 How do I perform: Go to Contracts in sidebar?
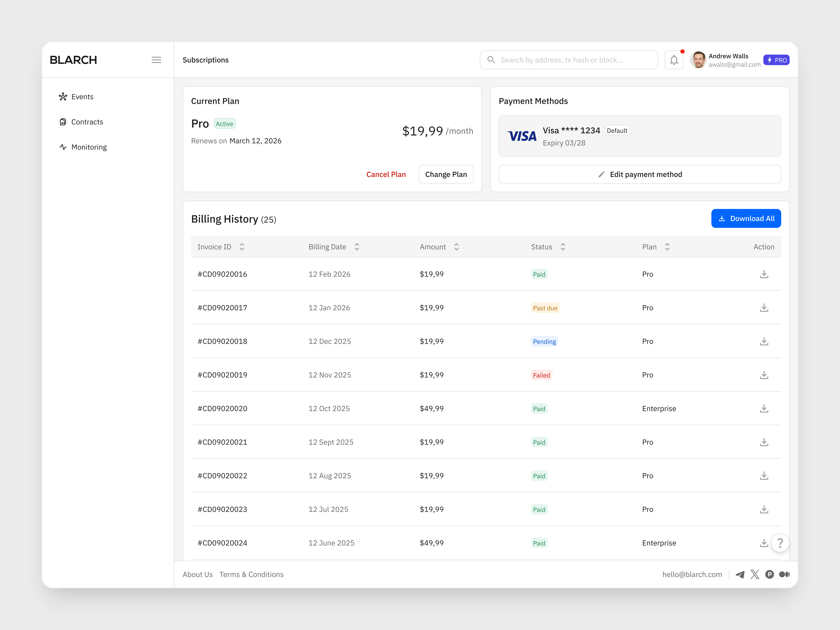[87, 122]
